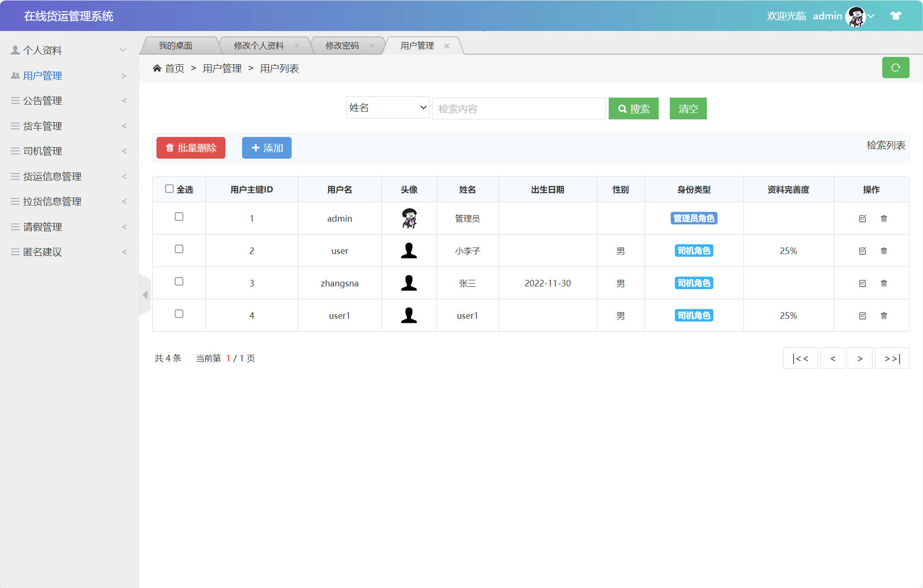
Task: Click the admin avatar in the header
Action: click(x=856, y=15)
